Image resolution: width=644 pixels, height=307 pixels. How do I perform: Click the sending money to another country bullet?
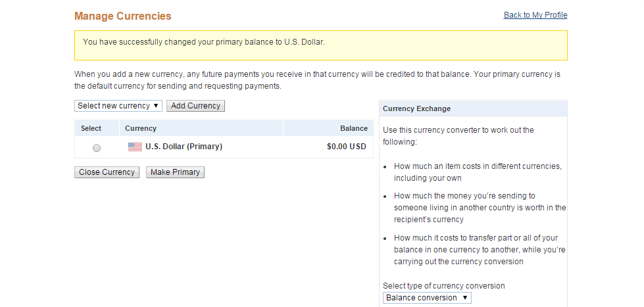pos(480,208)
